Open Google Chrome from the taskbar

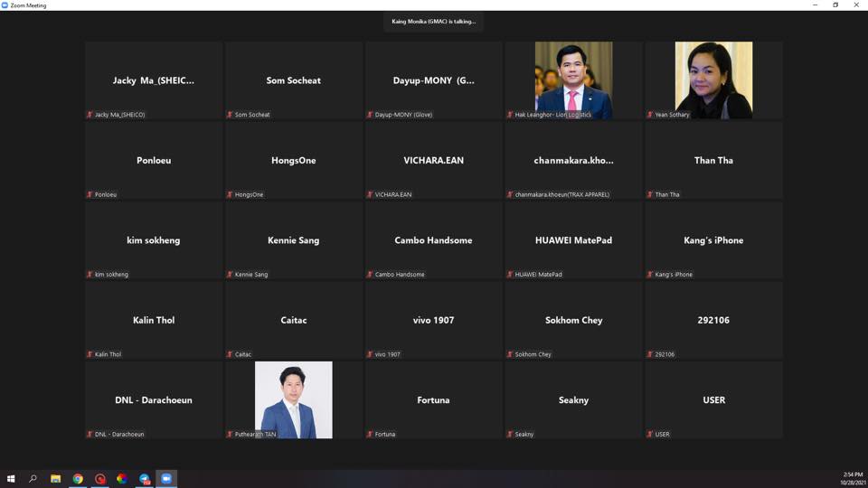click(78, 478)
